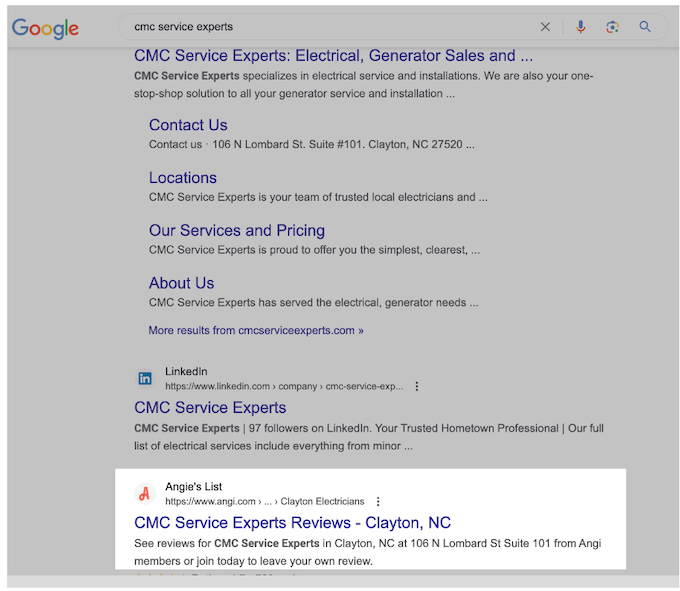
Task: Click the LinkedIn favicon
Action: click(145, 378)
